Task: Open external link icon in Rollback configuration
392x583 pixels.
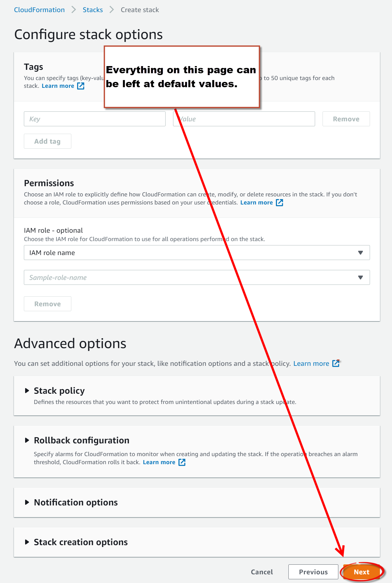Action: pos(182,462)
